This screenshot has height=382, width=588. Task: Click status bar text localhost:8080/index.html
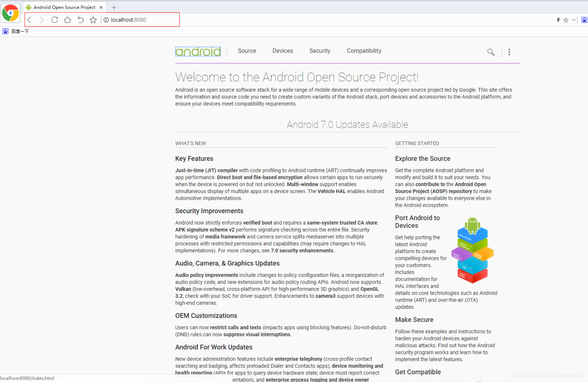tap(27, 378)
